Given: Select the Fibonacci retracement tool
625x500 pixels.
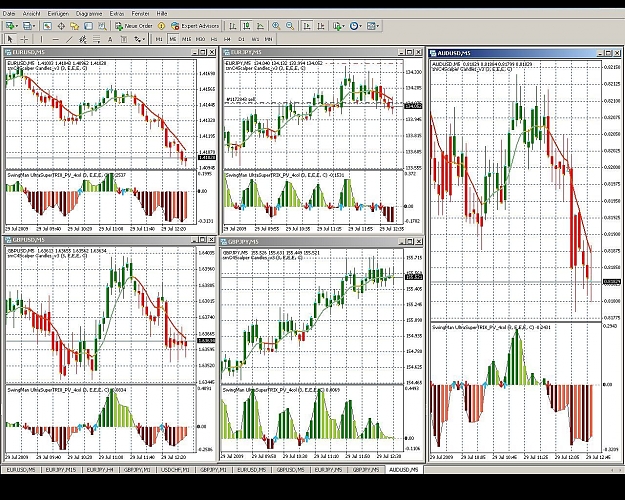Looking at the screenshot, I should pos(96,39).
